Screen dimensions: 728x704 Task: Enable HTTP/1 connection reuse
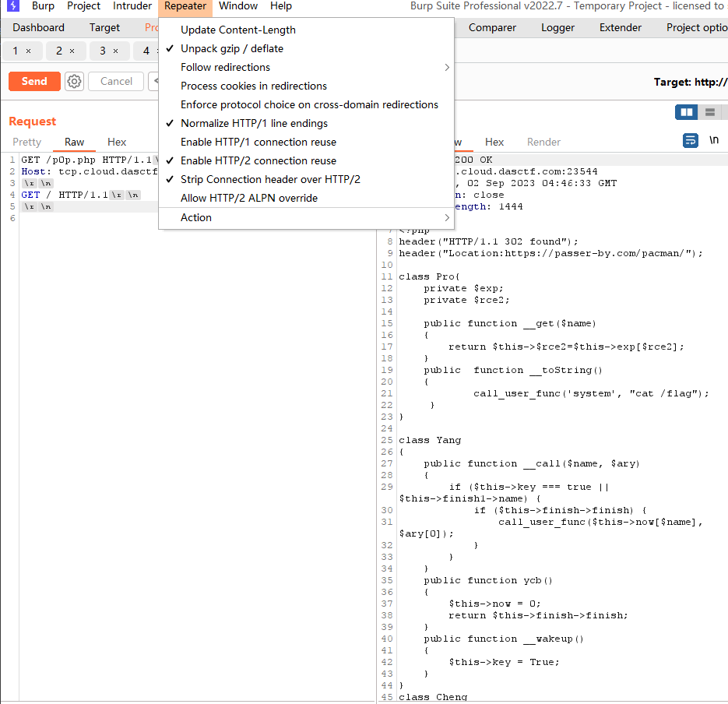(x=306, y=142)
